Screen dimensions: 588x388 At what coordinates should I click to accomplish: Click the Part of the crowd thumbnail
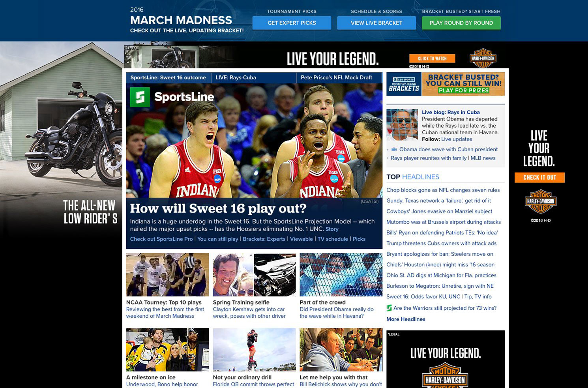point(341,275)
